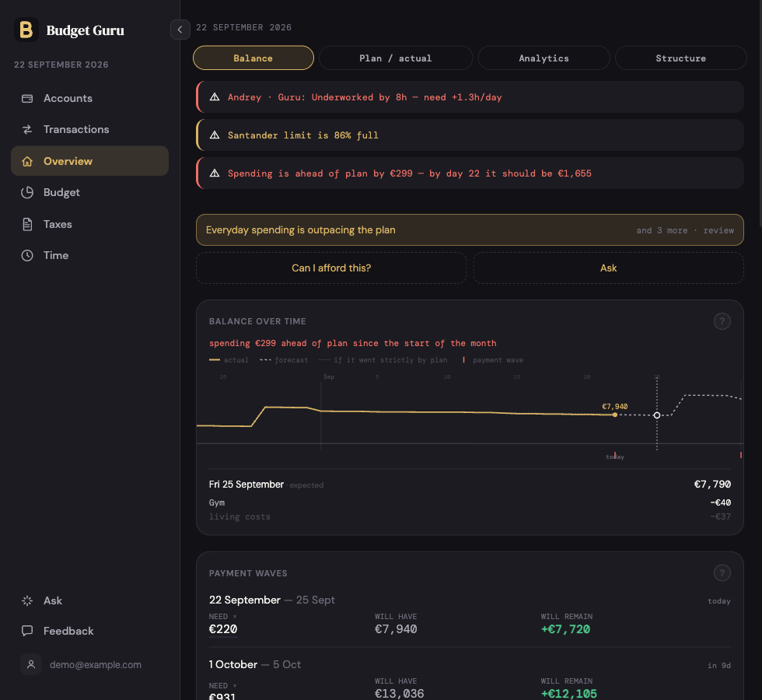Click the €220 need value
The height and width of the screenshot is (700, 762).
(x=223, y=629)
